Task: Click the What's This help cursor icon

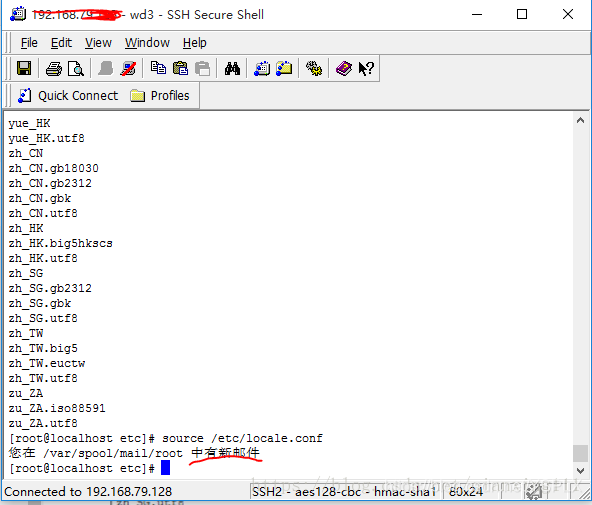Action: (366, 68)
